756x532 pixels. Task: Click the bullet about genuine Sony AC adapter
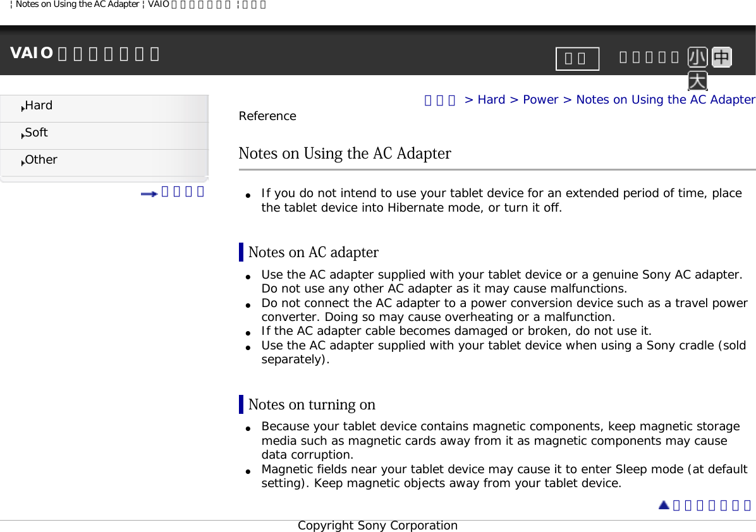pyautogui.click(x=502, y=281)
